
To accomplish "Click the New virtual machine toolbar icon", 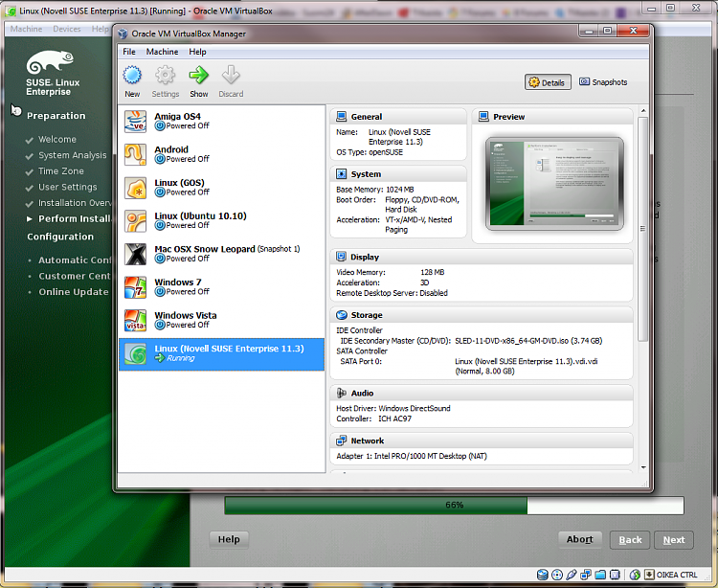I will click(132, 75).
